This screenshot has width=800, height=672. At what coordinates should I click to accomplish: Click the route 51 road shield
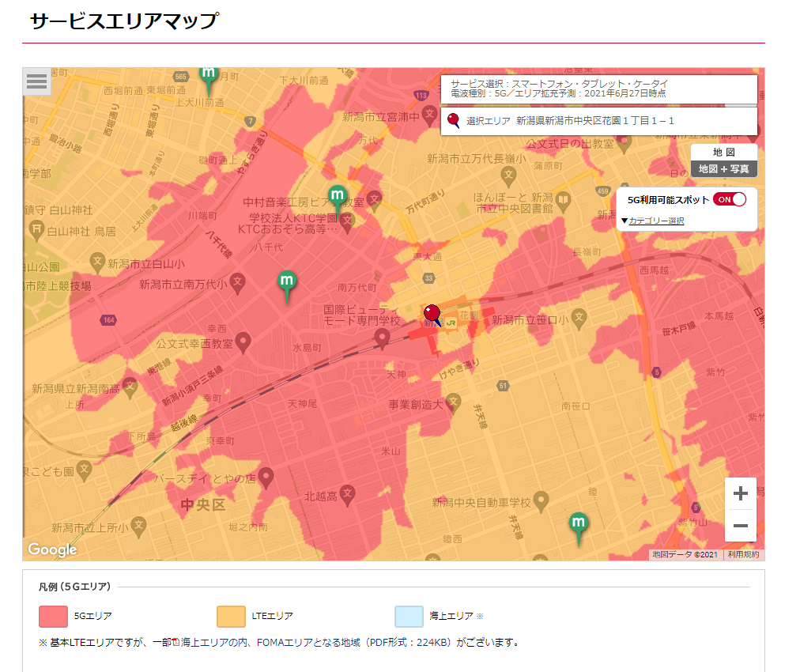(x=503, y=385)
